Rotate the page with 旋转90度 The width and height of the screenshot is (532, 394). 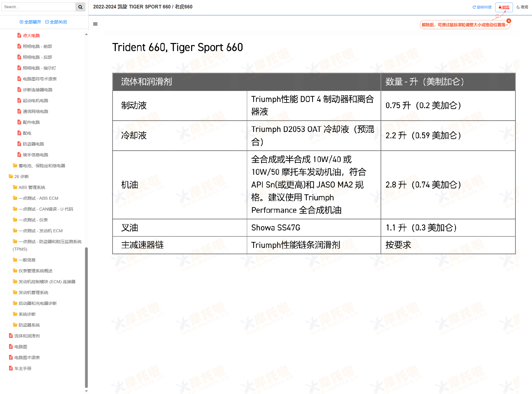pyautogui.click(x=482, y=7)
